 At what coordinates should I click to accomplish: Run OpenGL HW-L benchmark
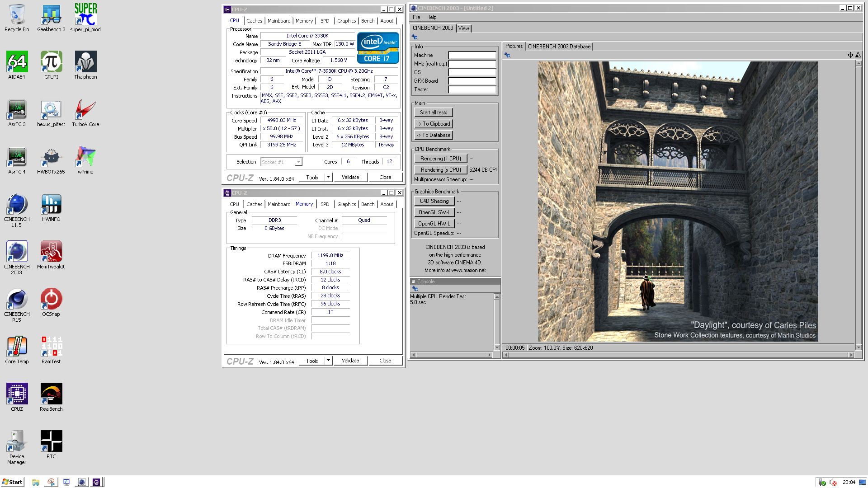[x=434, y=224]
